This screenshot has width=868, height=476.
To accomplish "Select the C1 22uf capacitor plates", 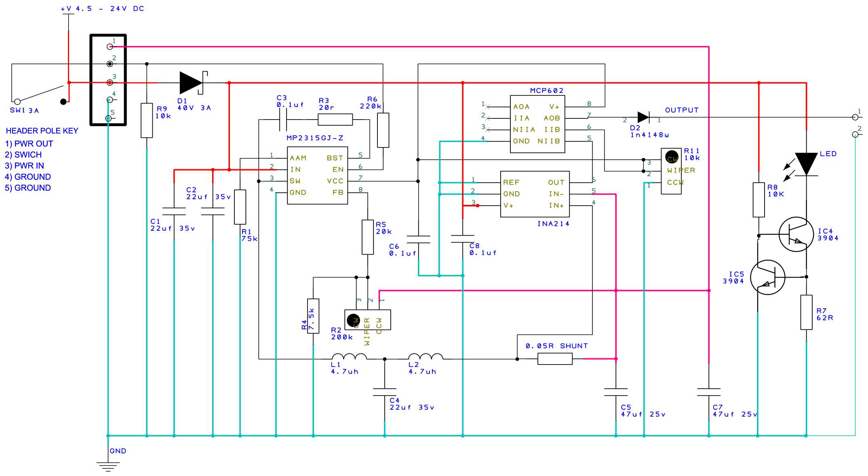I will pyautogui.click(x=174, y=211).
